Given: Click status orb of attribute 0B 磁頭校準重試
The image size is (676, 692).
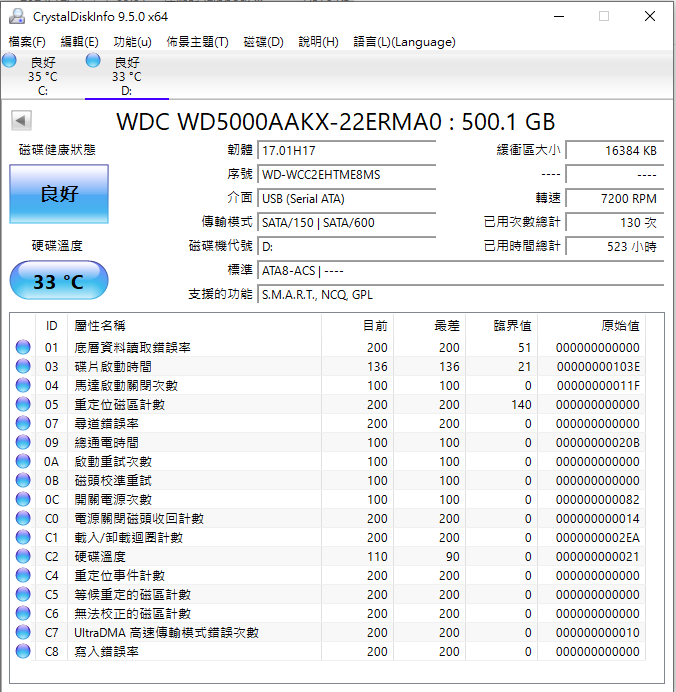Looking at the screenshot, I should click(23, 480).
